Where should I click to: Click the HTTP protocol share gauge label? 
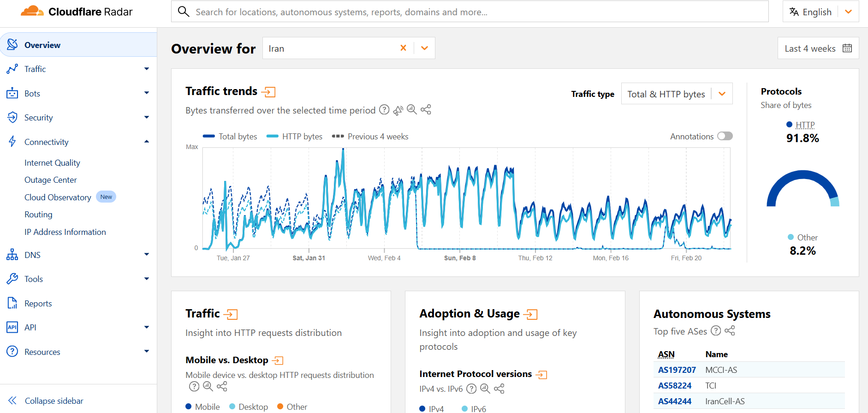(x=805, y=125)
